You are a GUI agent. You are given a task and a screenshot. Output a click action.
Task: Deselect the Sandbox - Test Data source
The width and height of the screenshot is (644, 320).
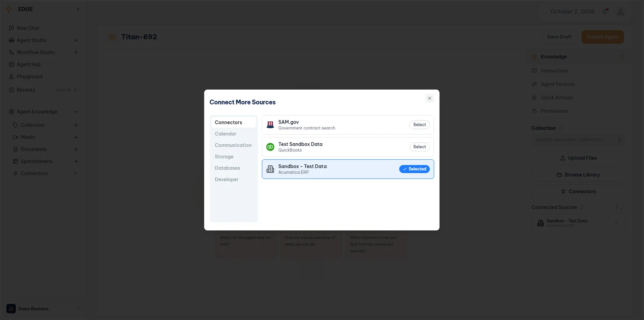click(414, 169)
